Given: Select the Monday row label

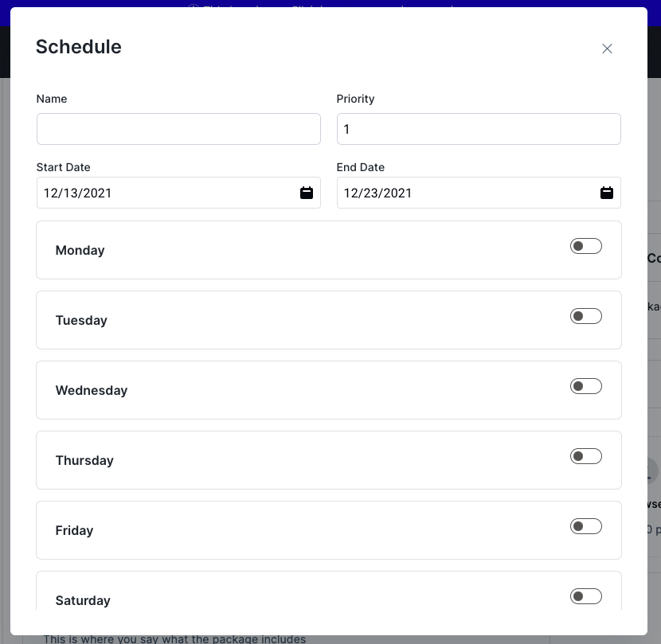Looking at the screenshot, I should tap(80, 251).
